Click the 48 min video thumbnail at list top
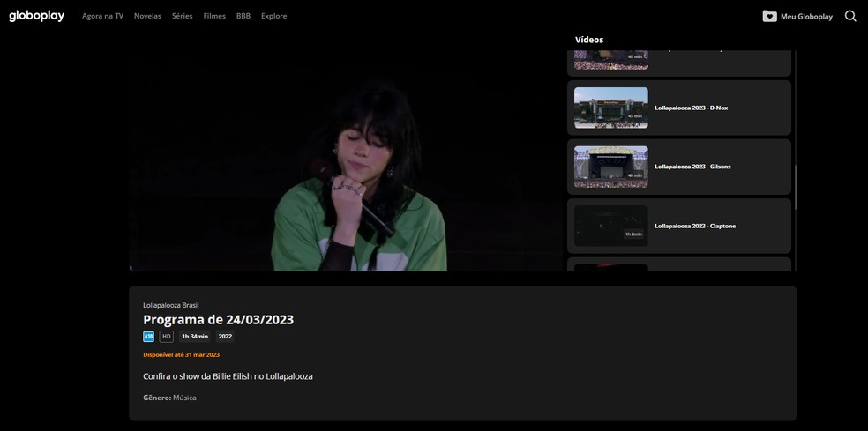868x431 pixels. pyautogui.click(x=611, y=60)
